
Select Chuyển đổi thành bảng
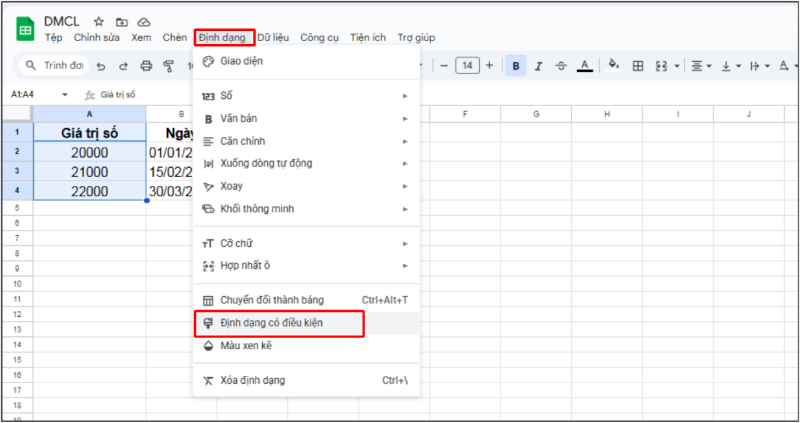click(306, 300)
